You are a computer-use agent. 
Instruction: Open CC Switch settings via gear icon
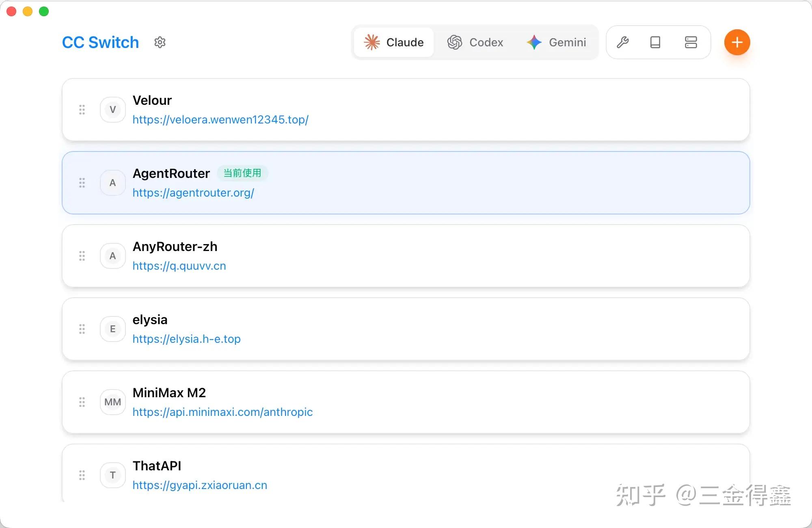click(160, 42)
